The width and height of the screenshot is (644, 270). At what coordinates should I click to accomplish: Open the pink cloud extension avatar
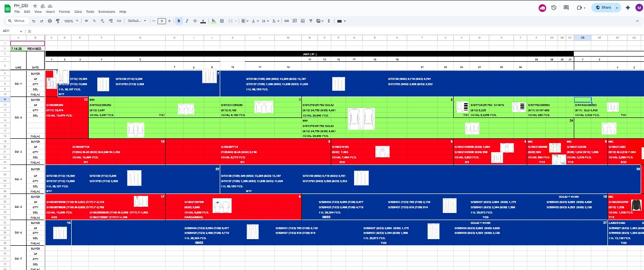(542, 8)
